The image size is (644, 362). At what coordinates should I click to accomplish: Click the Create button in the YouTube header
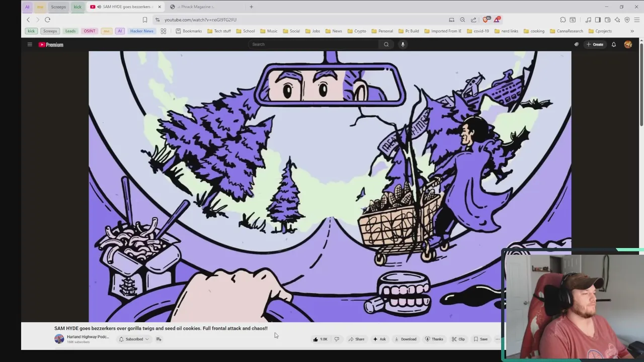(x=595, y=45)
